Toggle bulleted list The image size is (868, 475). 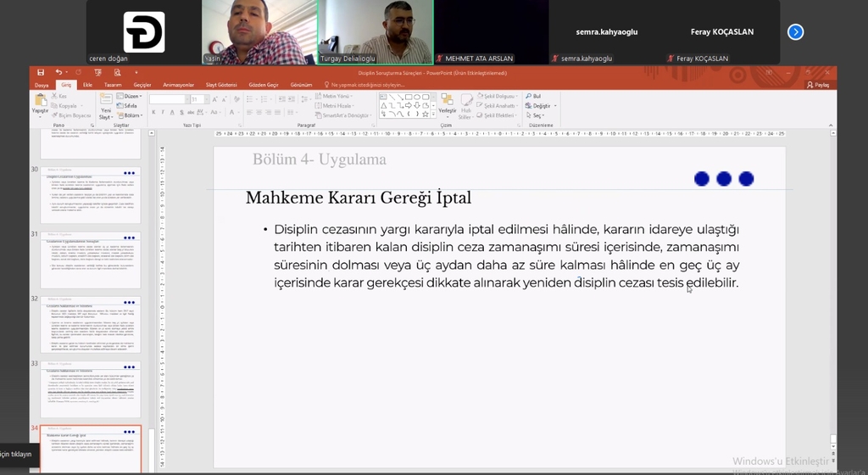click(252, 99)
